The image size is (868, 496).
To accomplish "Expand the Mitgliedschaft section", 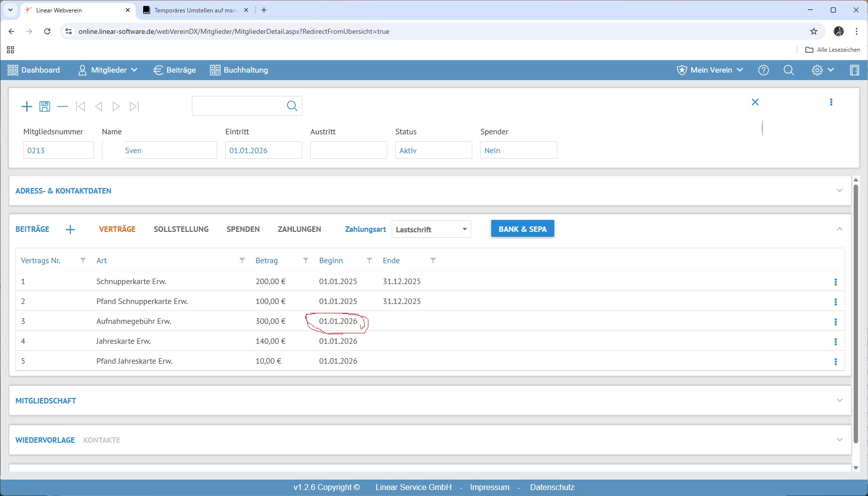I will click(840, 400).
